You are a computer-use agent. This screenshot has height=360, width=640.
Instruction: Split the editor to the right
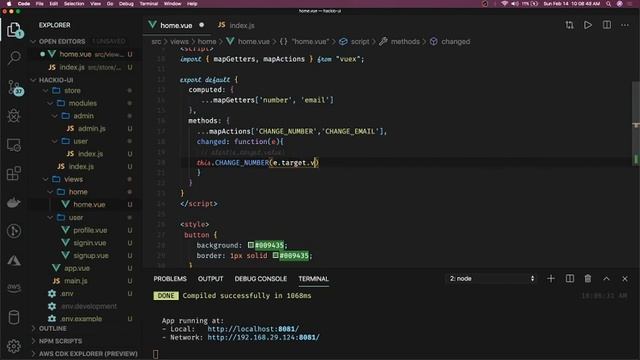pyautogui.click(x=607, y=25)
